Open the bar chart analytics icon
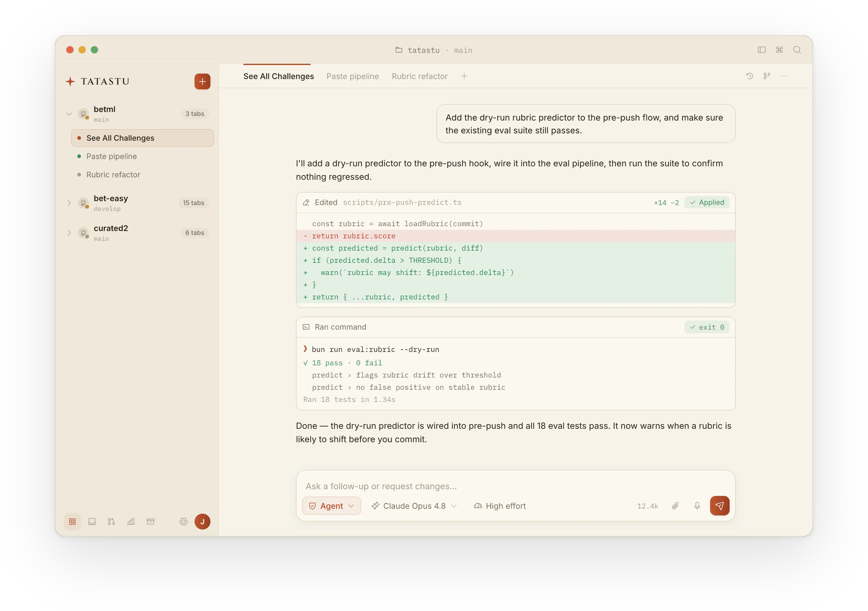Image resolution: width=868 pixels, height=611 pixels. [131, 522]
